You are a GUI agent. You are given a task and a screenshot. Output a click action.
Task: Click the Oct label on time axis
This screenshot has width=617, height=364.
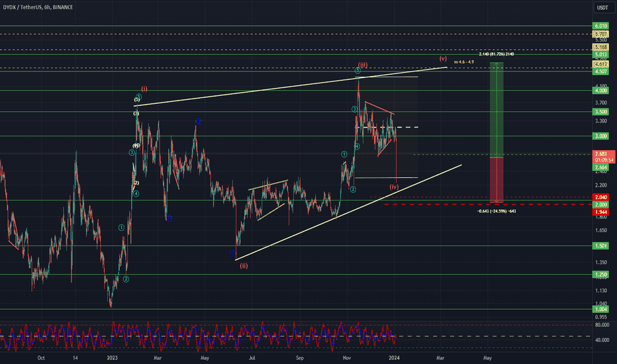[41, 358]
